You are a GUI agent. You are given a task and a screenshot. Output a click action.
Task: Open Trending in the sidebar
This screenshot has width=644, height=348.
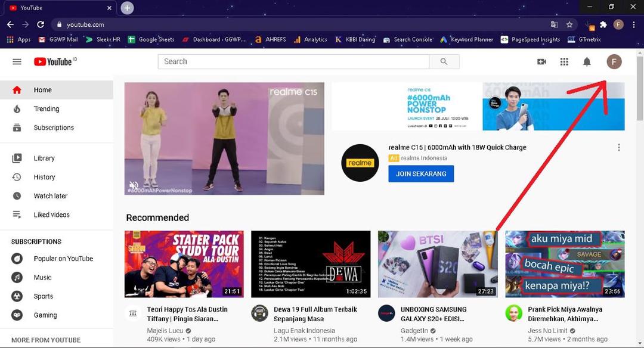point(56,108)
